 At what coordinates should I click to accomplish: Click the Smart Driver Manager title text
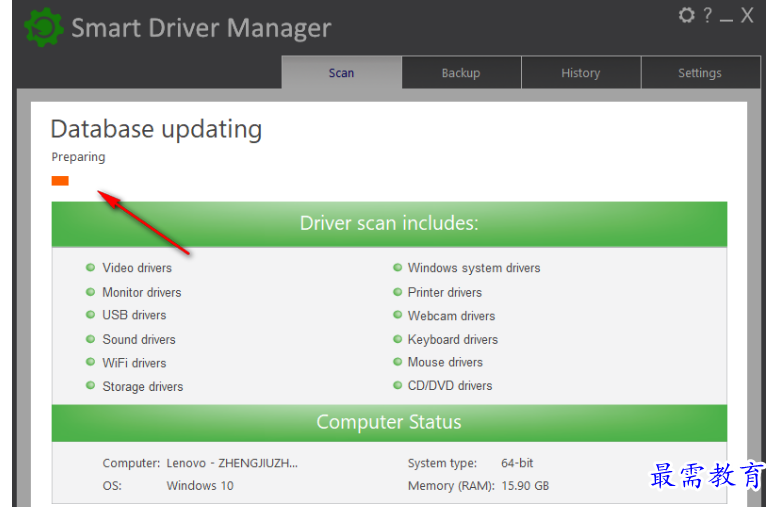tap(201, 28)
